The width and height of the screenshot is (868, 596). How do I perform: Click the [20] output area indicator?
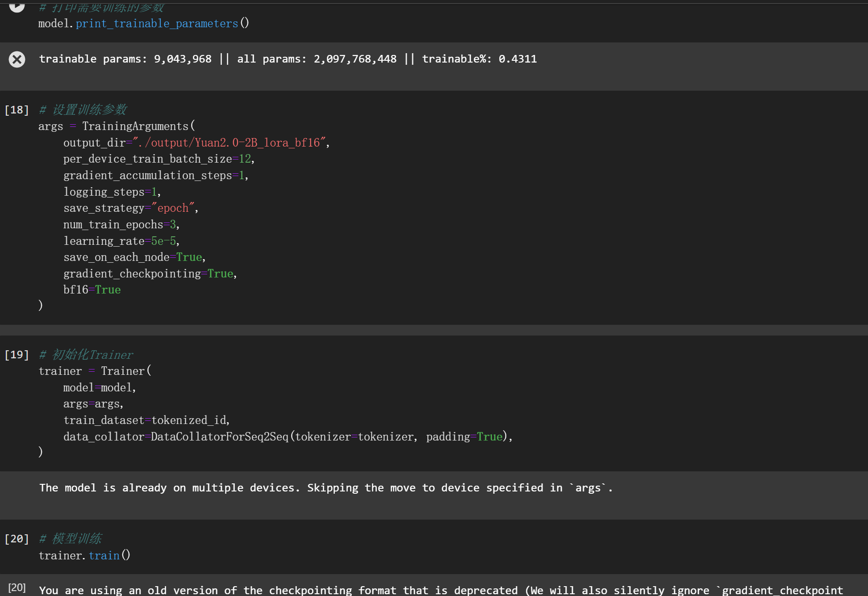(17, 588)
